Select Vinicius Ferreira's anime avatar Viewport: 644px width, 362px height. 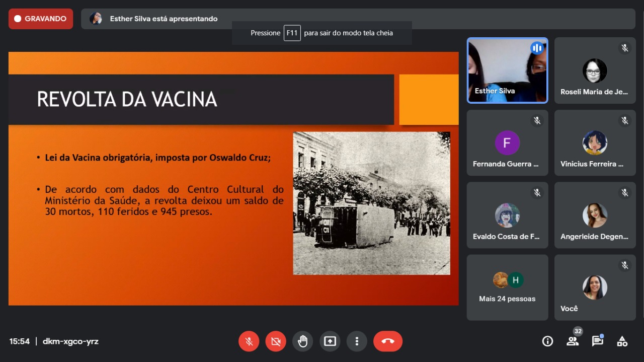[x=595, y=143]
